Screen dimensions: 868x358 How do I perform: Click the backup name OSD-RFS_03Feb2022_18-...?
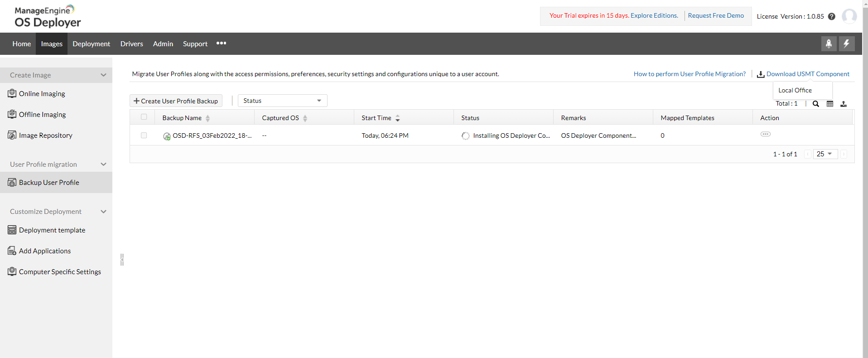[212, 135]
